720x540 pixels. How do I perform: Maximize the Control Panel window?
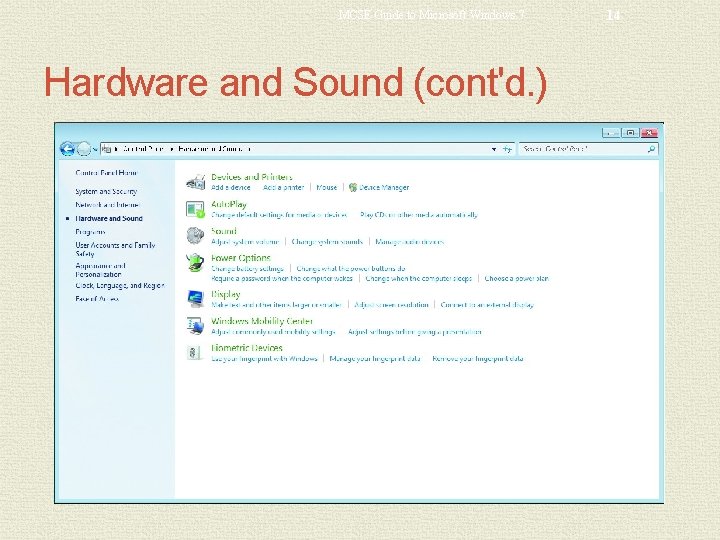(630, 133)
